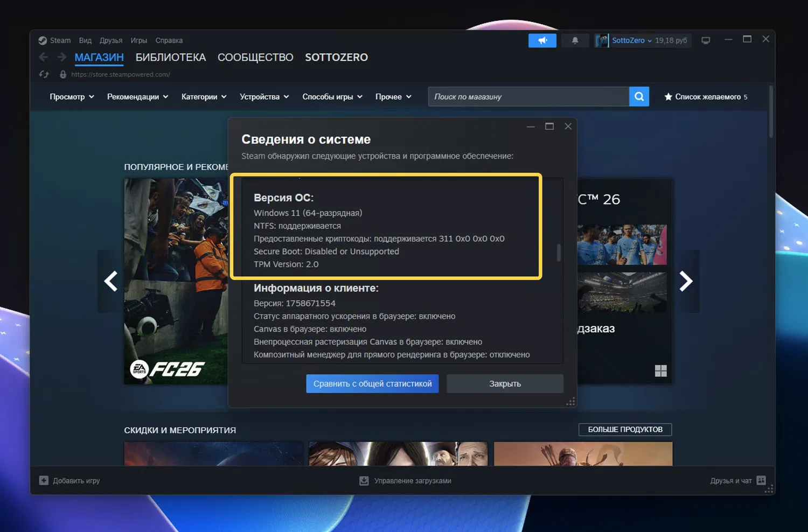Click Сравнить с общей статистикой button
Screen dimensions: 808x532
[372, 383]
